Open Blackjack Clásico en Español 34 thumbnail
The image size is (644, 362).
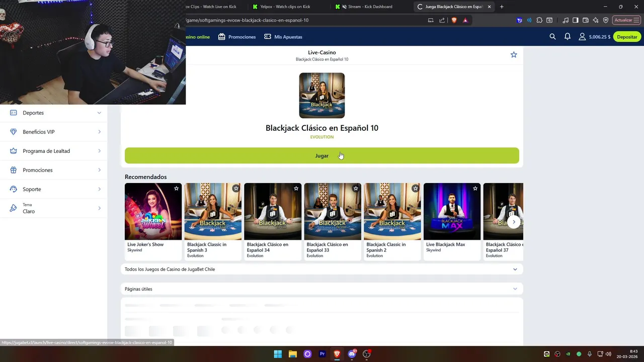273,211
